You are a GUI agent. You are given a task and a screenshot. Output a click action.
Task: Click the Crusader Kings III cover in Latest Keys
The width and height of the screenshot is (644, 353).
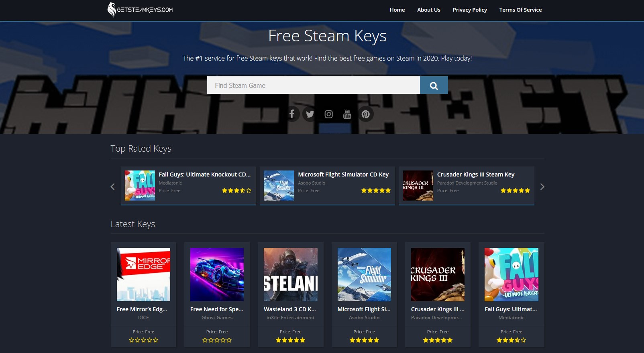(438, 274)
